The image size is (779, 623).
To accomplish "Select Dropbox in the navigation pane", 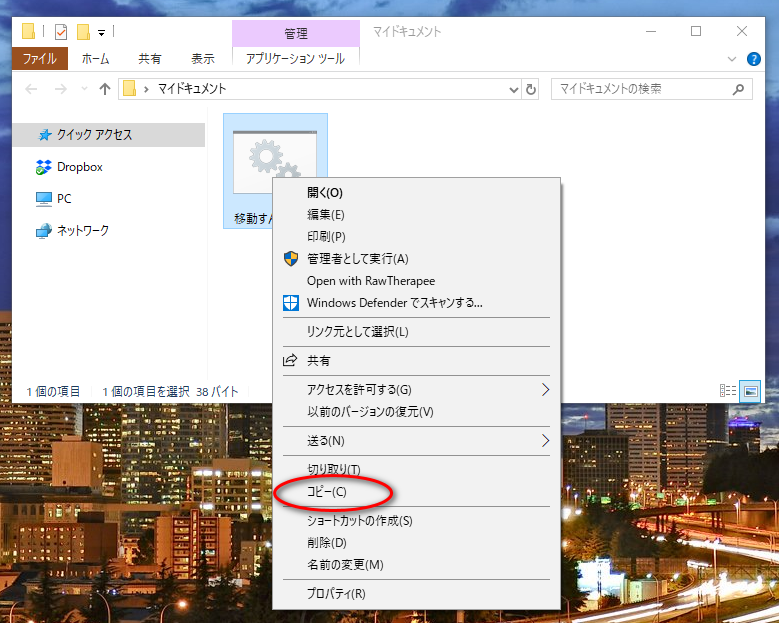I will click(x=79, y=167).
